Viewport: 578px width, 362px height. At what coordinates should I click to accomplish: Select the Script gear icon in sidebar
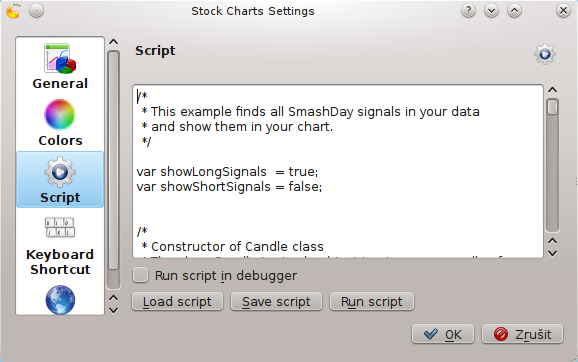[x=60, y=172]
